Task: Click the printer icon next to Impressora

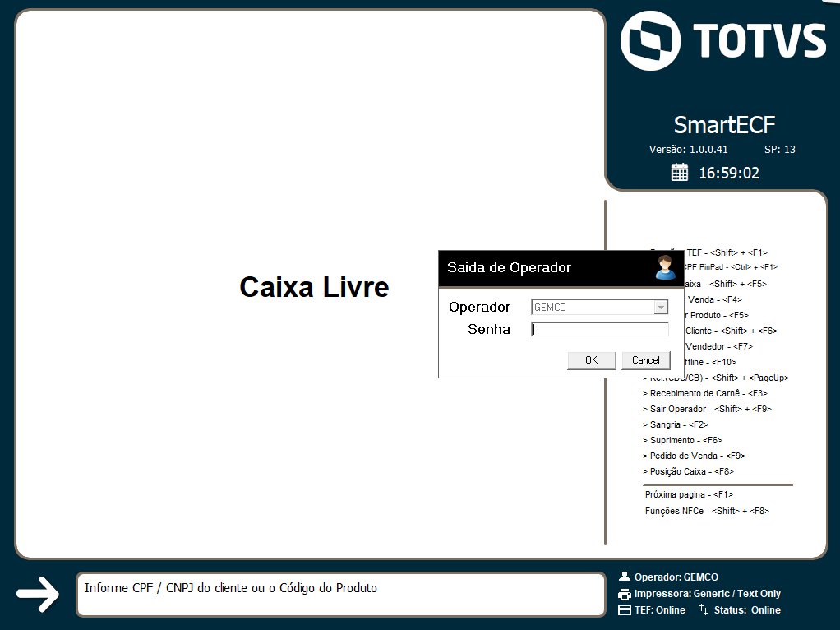Action: [624, 594]
